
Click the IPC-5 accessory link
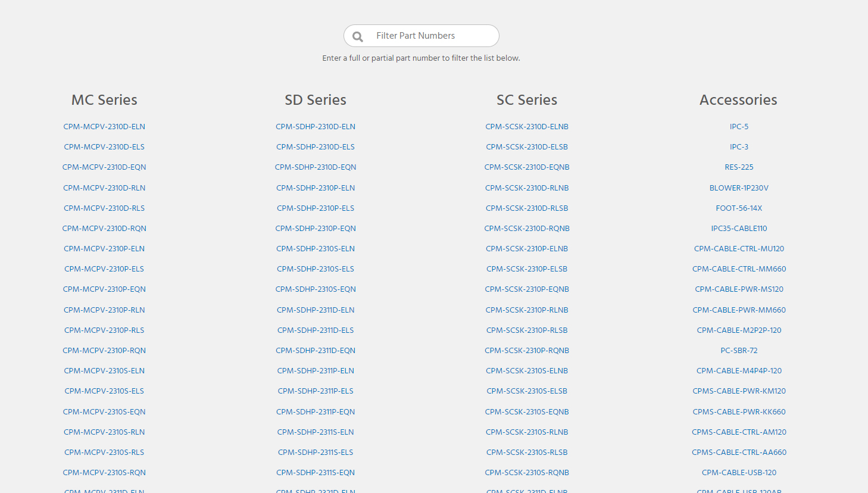click(x=739, y=126)
